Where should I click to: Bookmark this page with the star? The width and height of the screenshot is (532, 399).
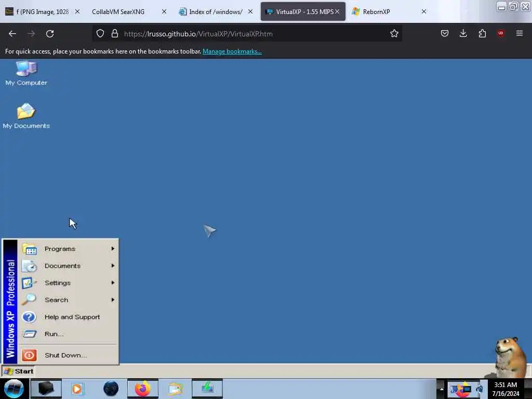(x=394, y=34)
